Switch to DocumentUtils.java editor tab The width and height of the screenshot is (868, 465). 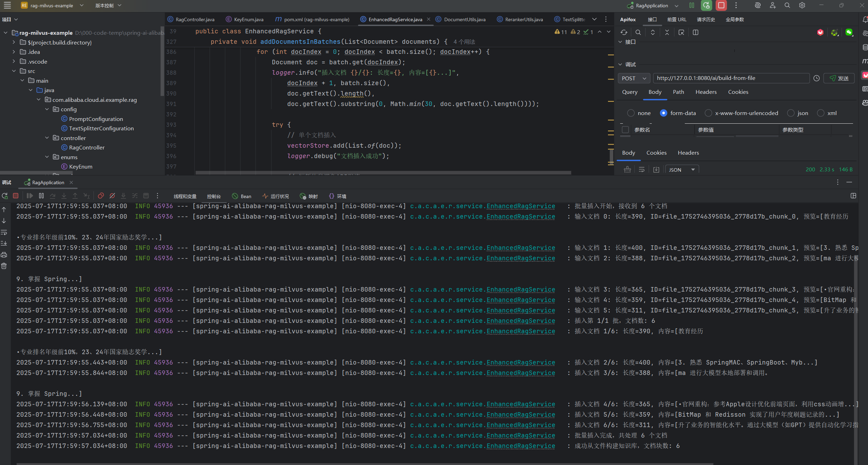(x=461, y=19)
